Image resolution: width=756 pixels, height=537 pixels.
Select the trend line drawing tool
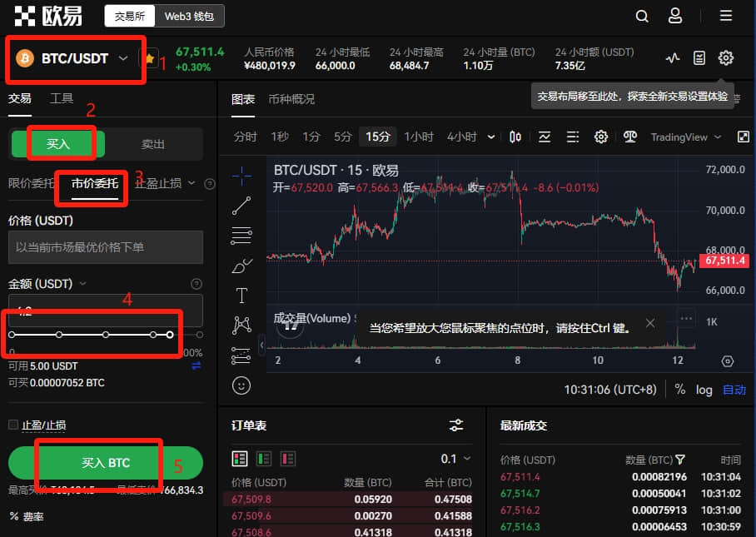coord(241,206)
